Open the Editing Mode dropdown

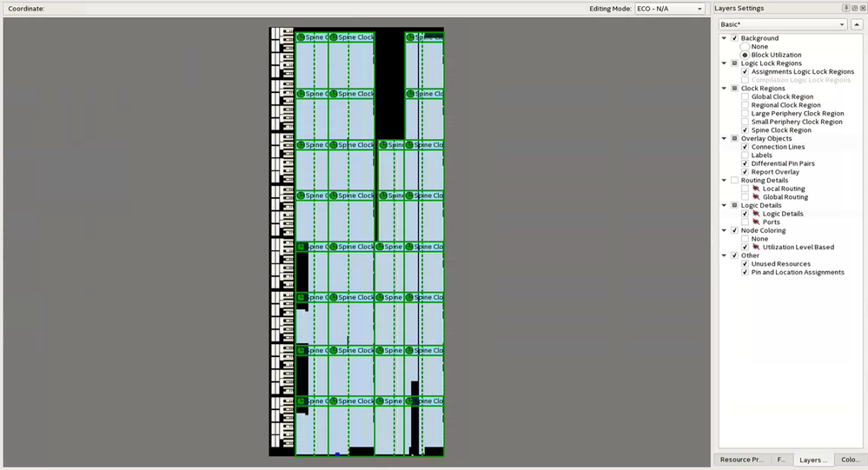tap(670, 9)
